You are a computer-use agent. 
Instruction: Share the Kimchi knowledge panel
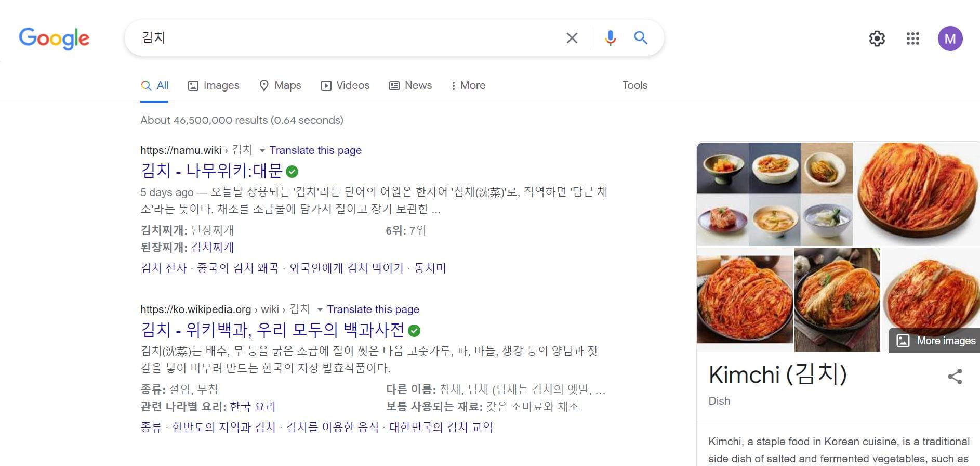pos(955,377)
